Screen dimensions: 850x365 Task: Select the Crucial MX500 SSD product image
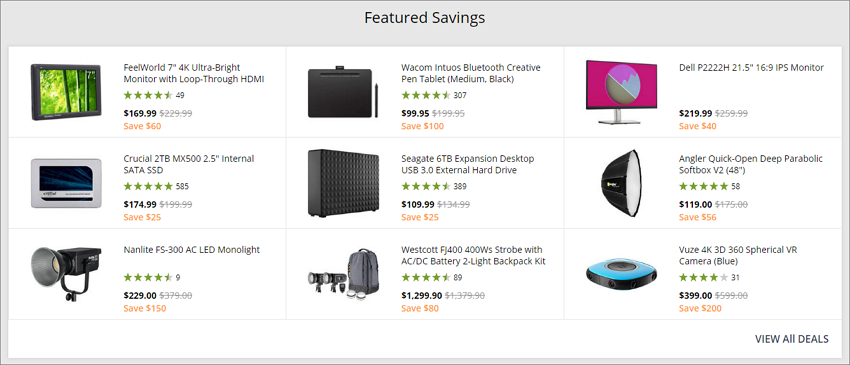[66, 183]
